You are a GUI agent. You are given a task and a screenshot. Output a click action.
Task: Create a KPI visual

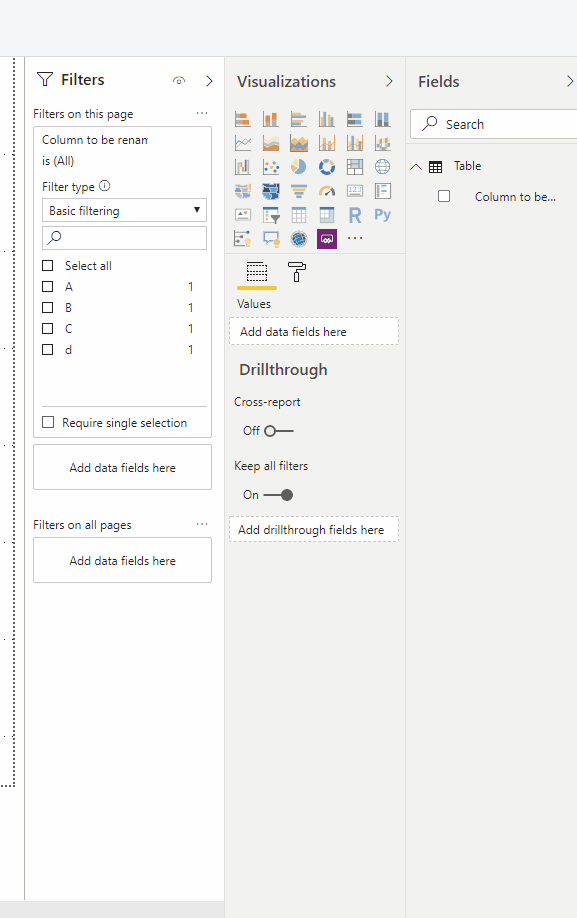(x=243, y=215)
